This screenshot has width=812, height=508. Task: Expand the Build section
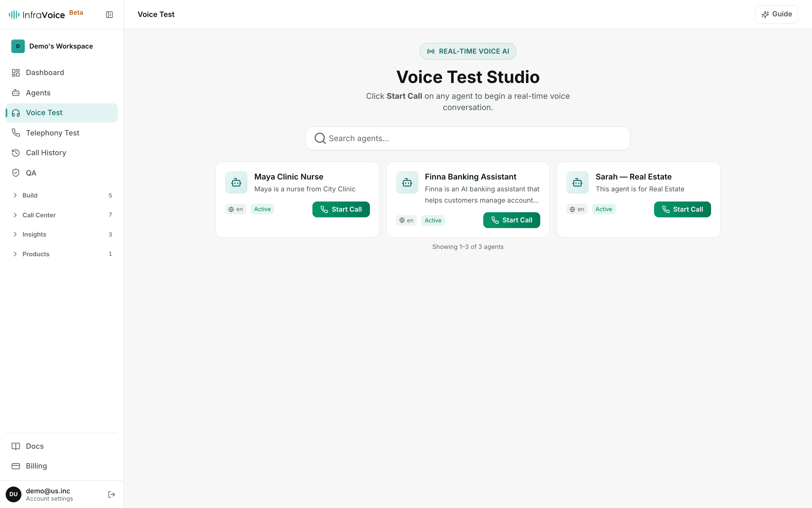(62, 195)
